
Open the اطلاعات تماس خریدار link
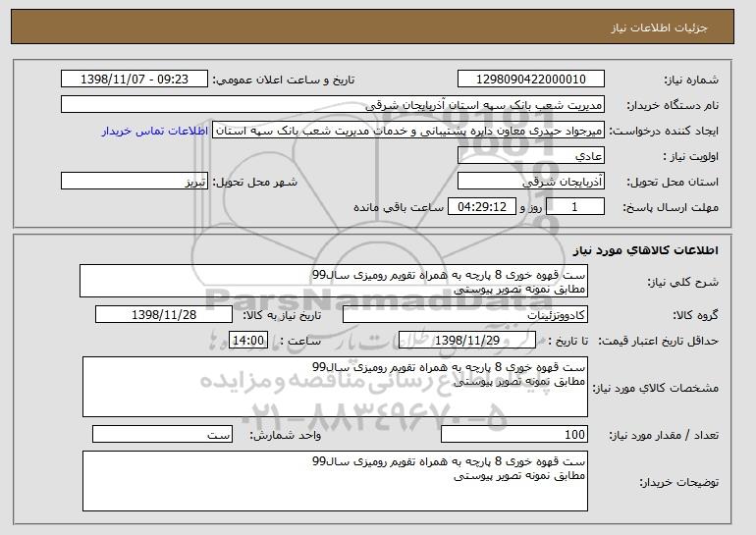[155, 131]
